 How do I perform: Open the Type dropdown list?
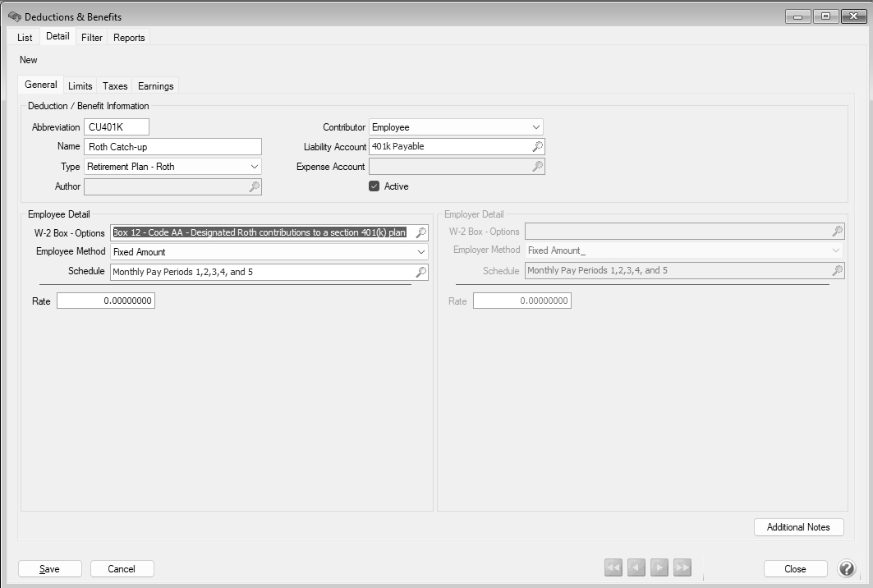point(254,167)
